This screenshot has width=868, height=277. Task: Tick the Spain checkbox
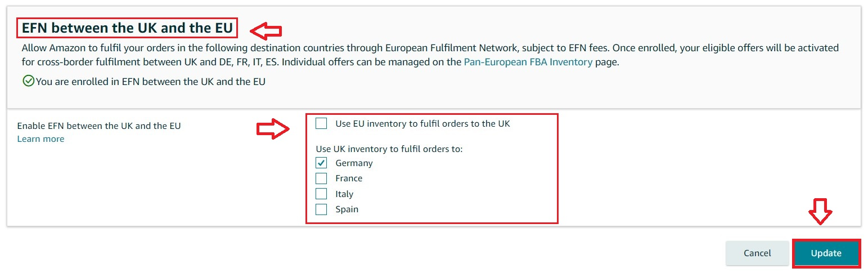(x=321, y=209)
